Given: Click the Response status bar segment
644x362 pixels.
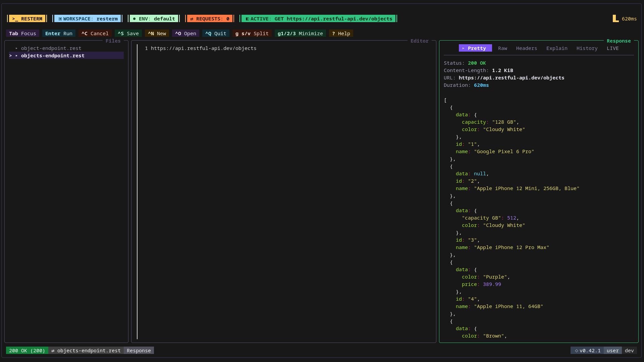Looking at the screenshot, I should point(139,351).
